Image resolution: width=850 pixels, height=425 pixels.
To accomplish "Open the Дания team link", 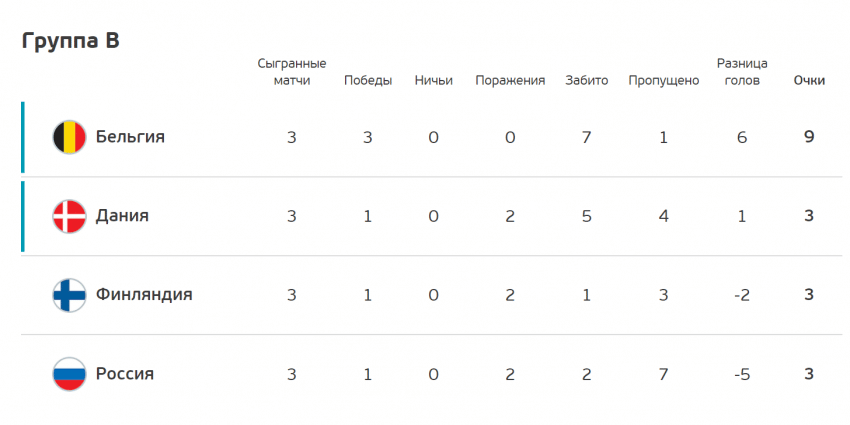I will (x=122, y=216).
